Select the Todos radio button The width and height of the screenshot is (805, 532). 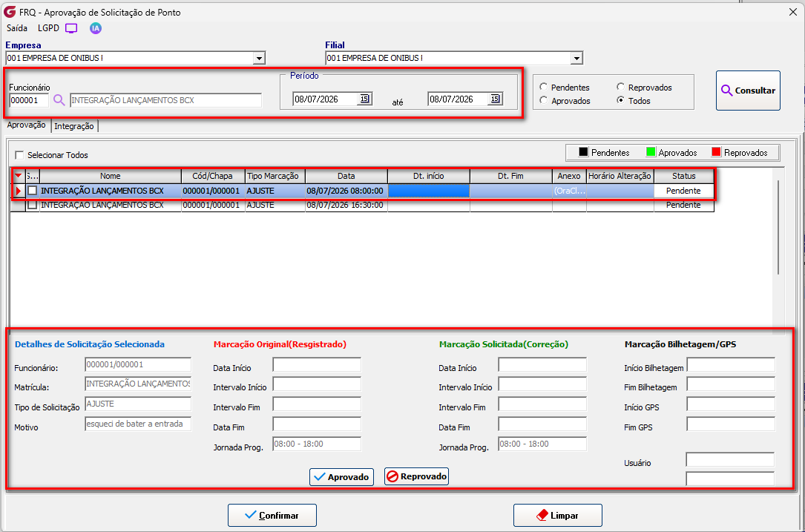click(620, 100)
